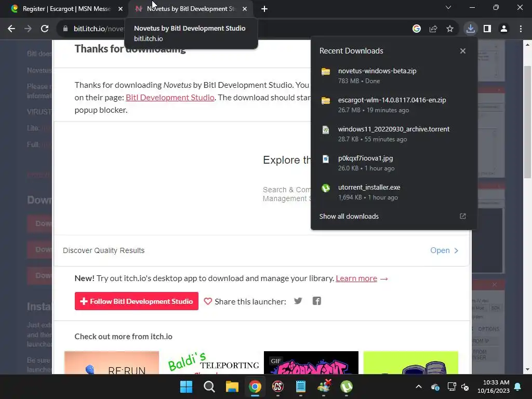Show hidden system tray icons
532x399 pixels.
(x=419, y=387)
